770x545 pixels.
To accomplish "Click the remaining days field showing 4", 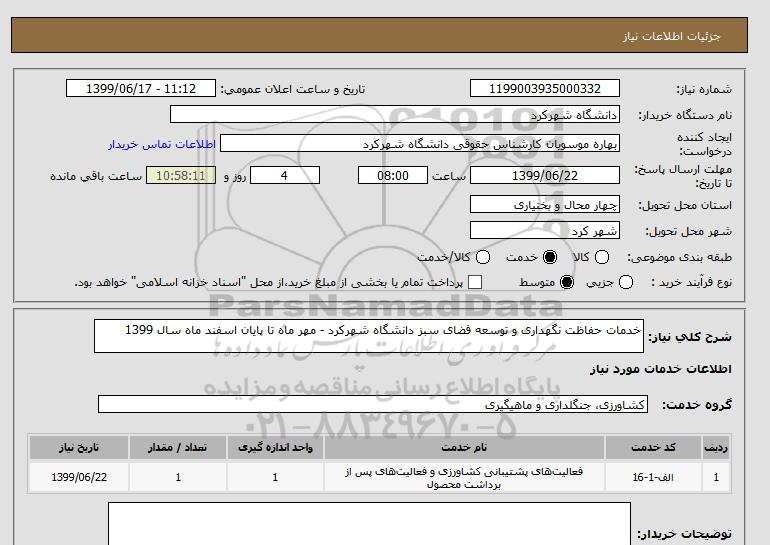I will click(x=285, y=175).
